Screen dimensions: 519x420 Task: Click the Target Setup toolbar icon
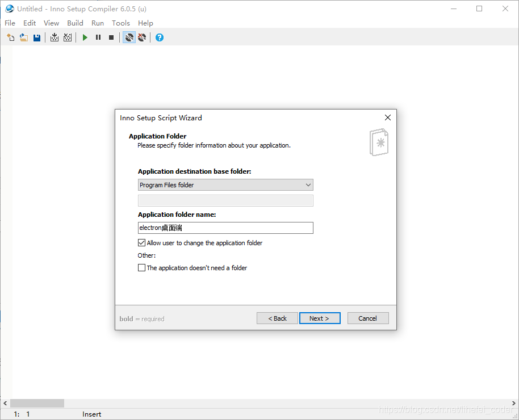click(129, 37)
